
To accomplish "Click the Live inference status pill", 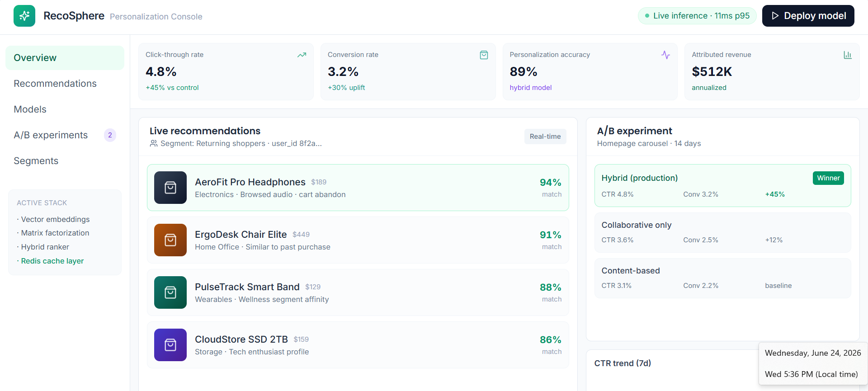I will click(697, 16).
